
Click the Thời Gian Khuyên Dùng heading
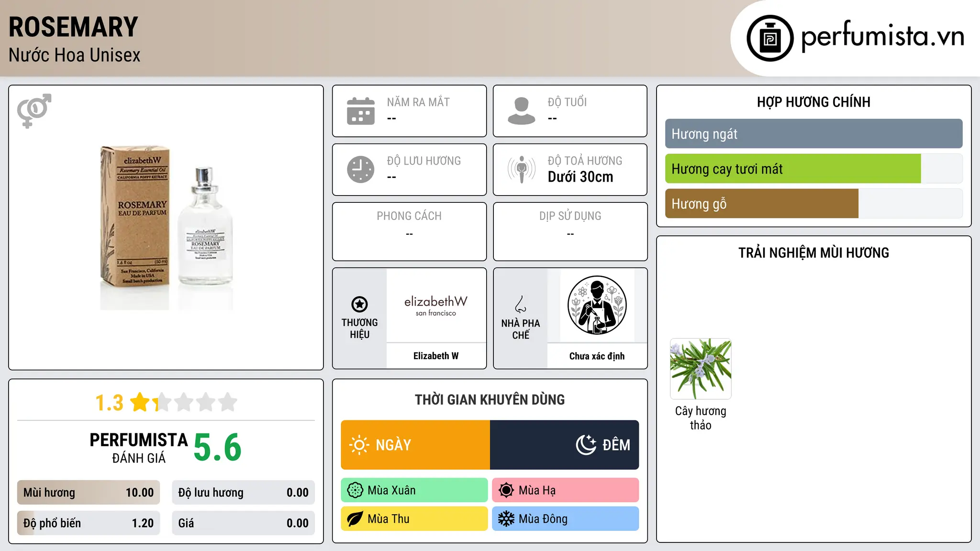[490, 400]
